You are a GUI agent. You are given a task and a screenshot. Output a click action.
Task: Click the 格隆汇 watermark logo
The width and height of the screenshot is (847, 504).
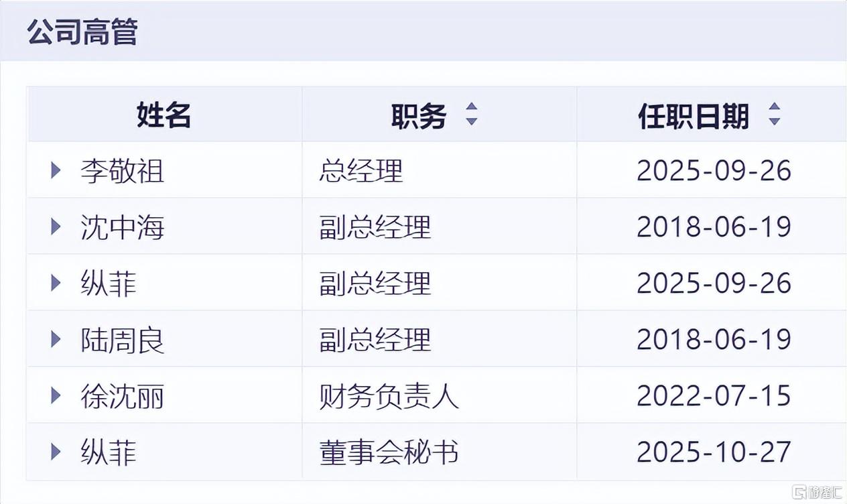pyautogui.click(x=818, y=490)
